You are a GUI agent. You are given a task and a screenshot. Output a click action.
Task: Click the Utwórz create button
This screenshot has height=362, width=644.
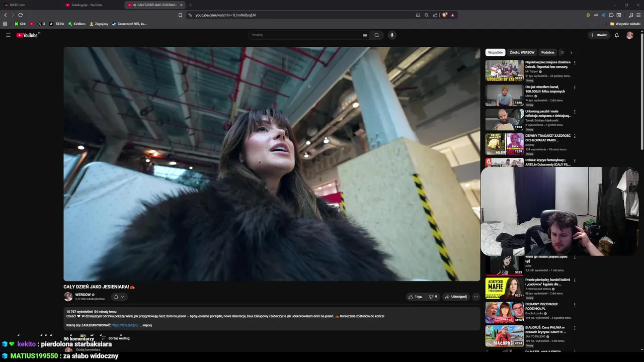point(599,35)
